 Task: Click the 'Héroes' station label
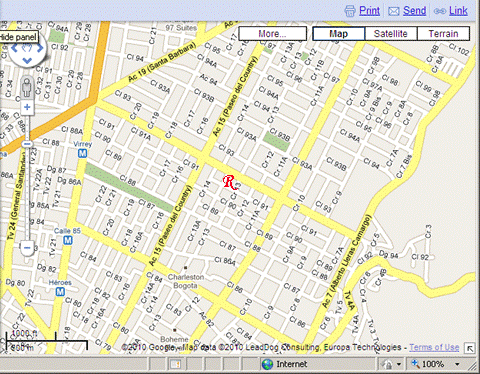point(60,283)
